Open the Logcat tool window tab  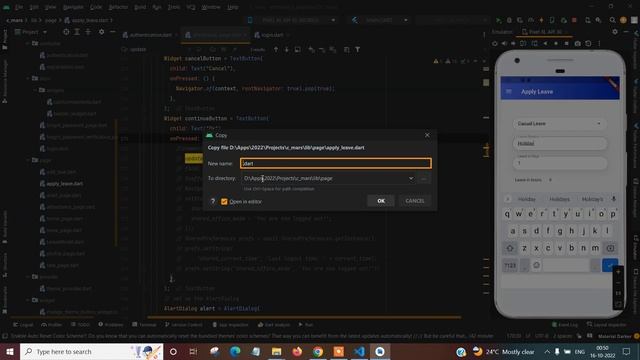tap(23, 325)
